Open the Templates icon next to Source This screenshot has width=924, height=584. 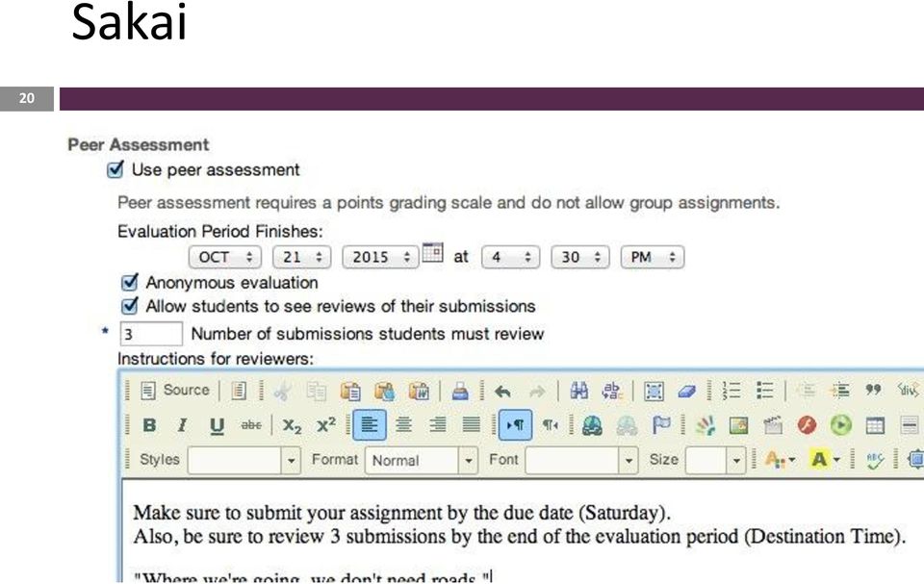(238, 390)
